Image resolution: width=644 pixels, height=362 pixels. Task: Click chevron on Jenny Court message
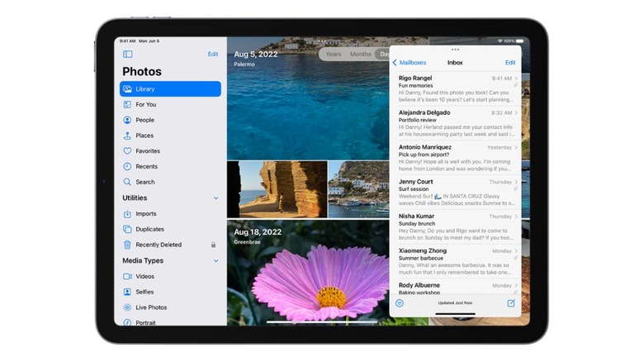516,182
